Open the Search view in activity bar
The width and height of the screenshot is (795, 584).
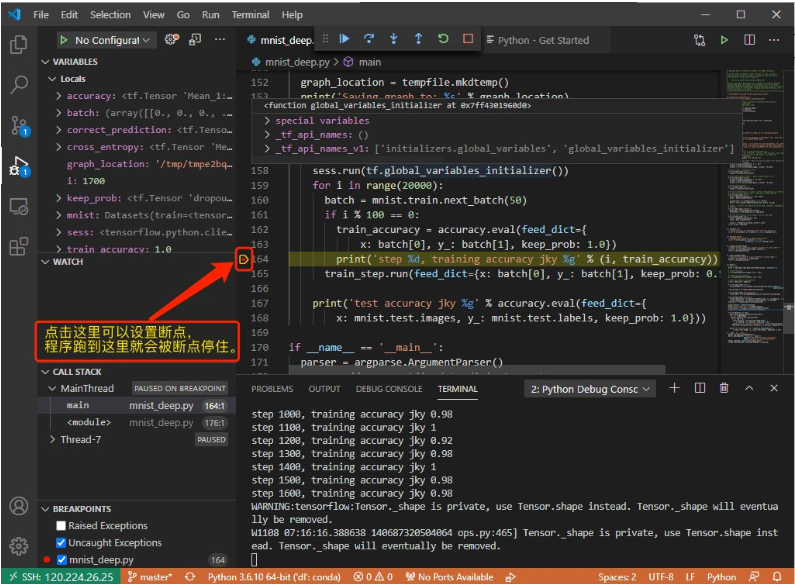point(19,84)
